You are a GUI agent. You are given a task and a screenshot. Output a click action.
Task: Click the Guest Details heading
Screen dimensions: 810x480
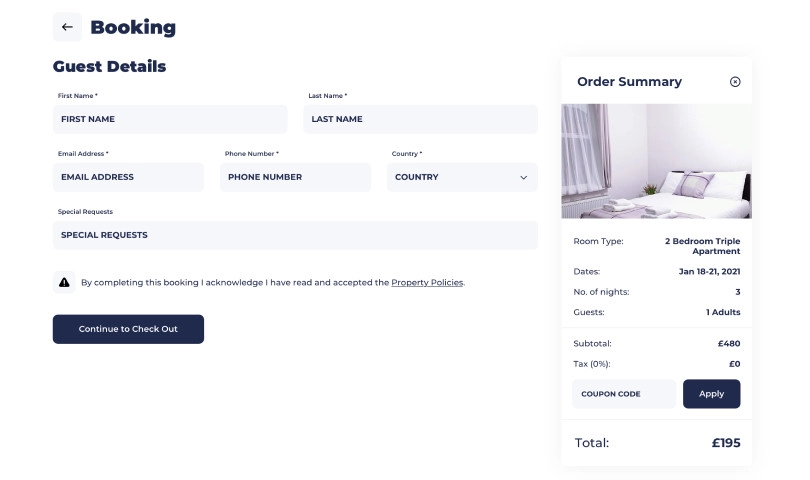pyautogui.click(x=109, y=67)
